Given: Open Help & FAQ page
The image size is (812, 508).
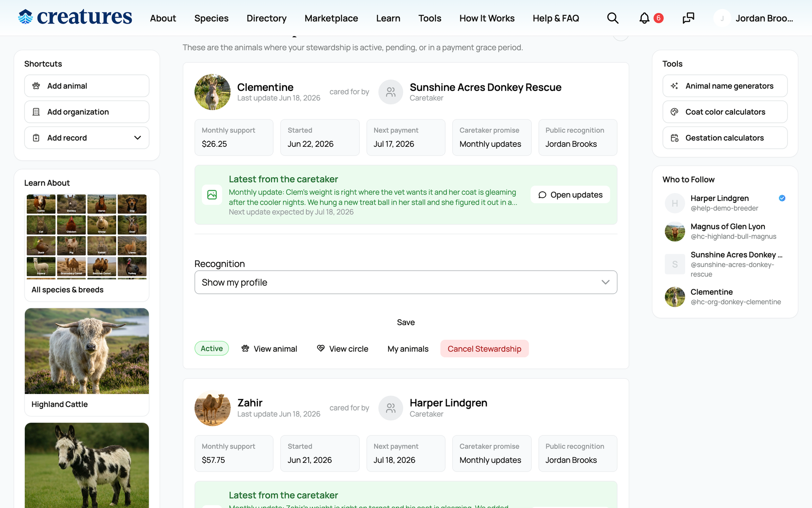Looking at the screenshot, I should pos(556,18).
